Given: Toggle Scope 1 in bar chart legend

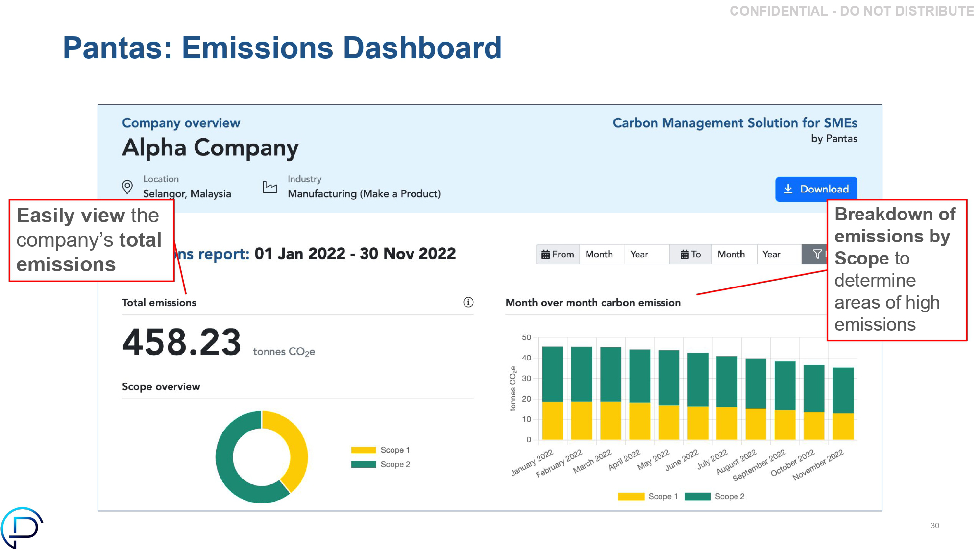Looking at the screenshot, I should click(648, 496).
